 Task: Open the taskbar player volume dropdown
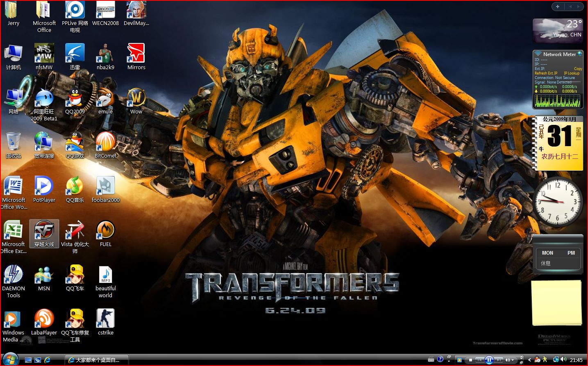click(513, 360)
